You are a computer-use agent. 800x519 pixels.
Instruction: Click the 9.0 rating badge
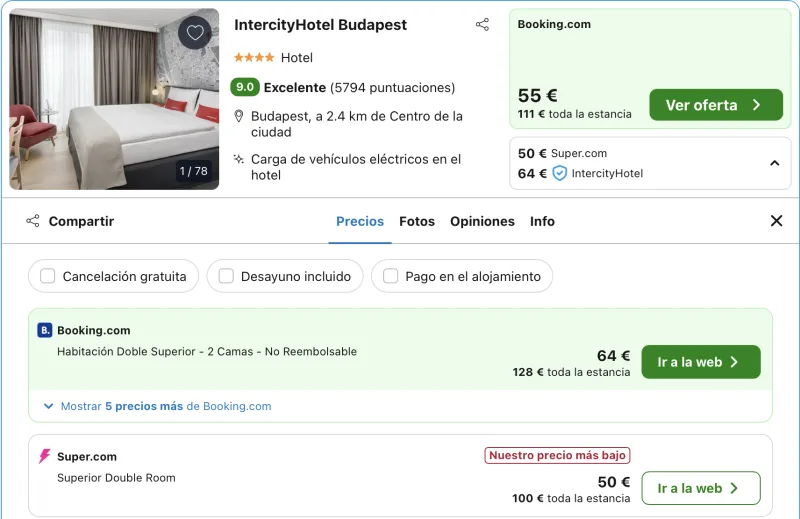point(245,87)
